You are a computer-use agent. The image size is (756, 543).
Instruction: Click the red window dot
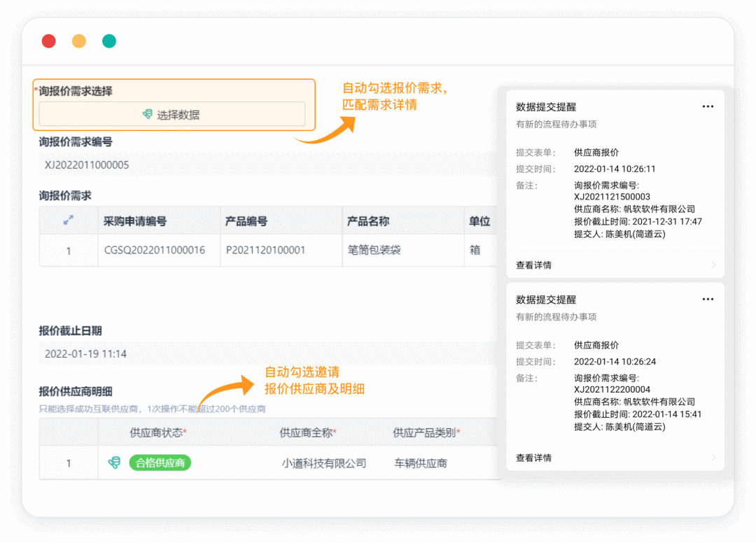49,41
